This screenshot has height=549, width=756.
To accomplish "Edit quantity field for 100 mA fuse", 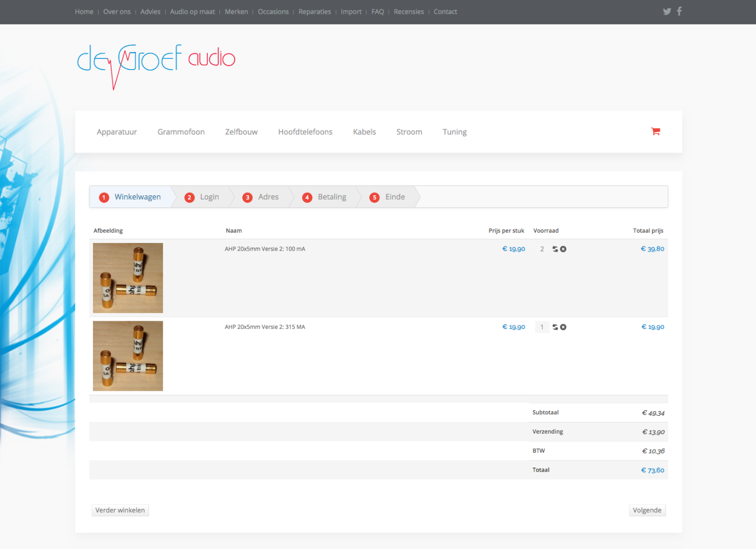I will tap(542, 249).
